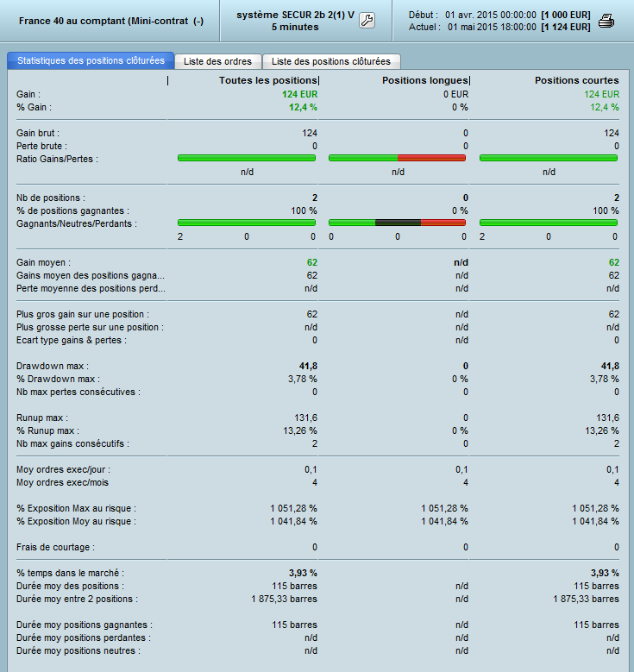Click the Durée moy positions gagnantes label
Screen dimensions: 634x672
(85, 625)
